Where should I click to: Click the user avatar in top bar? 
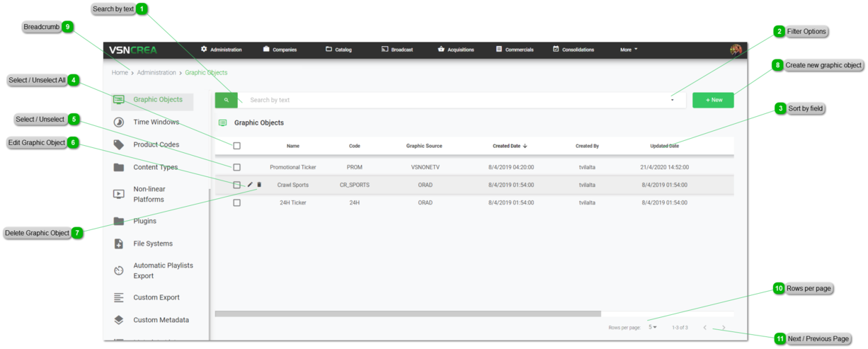[736, 50]
